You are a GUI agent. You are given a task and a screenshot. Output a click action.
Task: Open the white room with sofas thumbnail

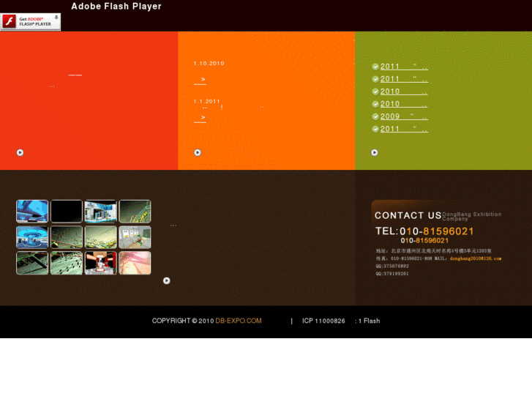click(135, 237)
